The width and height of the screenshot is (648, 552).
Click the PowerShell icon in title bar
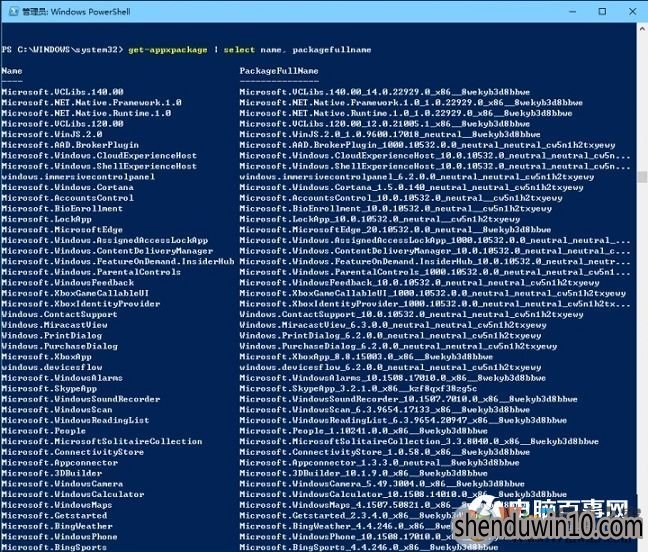click(14, 12)
